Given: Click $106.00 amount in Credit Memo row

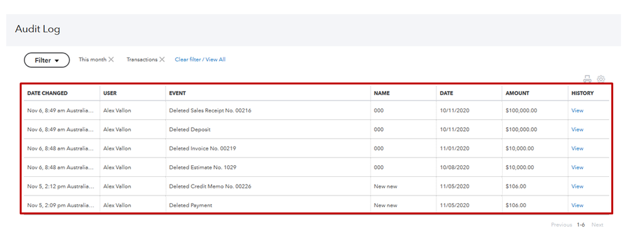Looking at the screenshot, I should (516, 186).
